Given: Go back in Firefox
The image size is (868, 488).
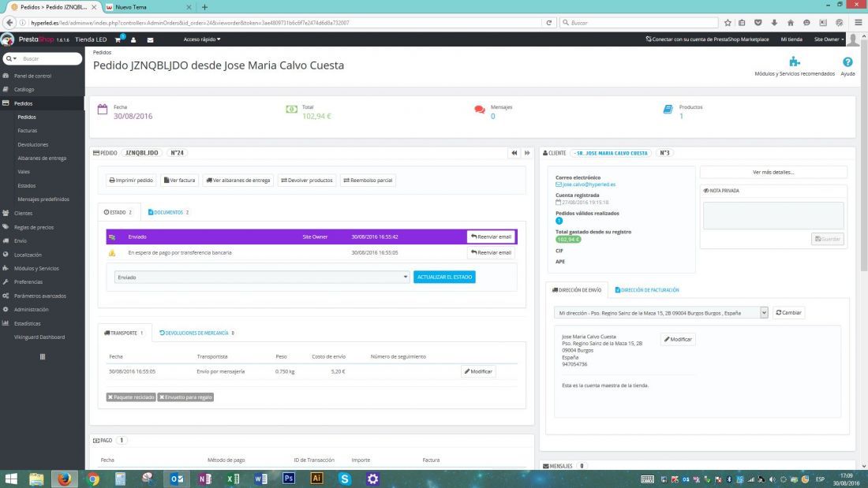Looking at the screenshot, I should pyautogui.click(x=9, y=23).
